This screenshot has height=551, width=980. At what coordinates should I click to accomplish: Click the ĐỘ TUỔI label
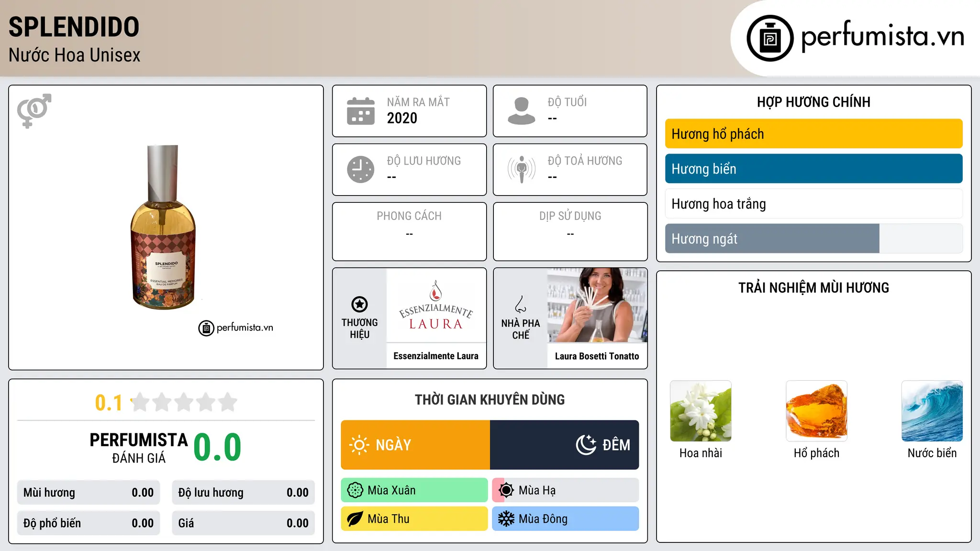[567, 102]
